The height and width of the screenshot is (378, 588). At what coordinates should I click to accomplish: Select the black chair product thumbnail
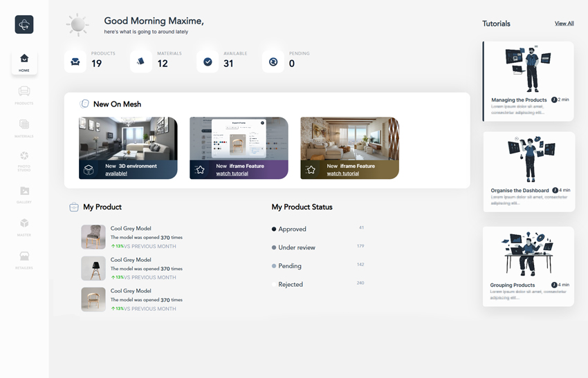click(93, 268)
